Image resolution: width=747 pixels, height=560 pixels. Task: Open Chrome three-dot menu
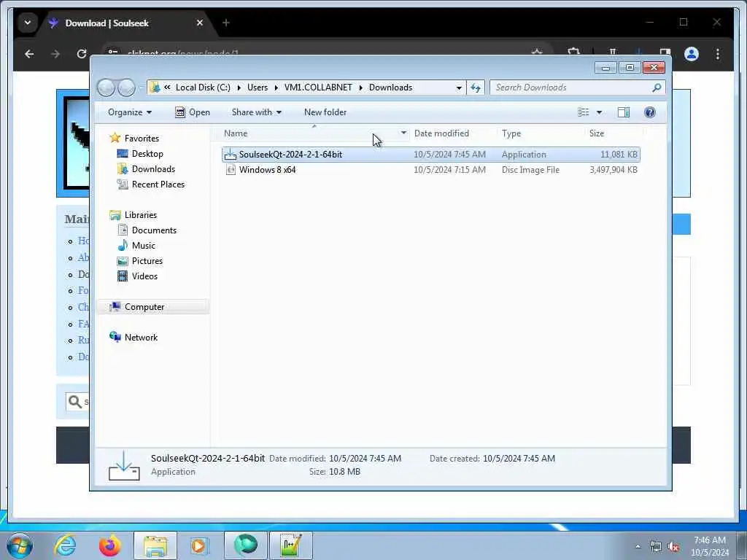coord(718,54)
